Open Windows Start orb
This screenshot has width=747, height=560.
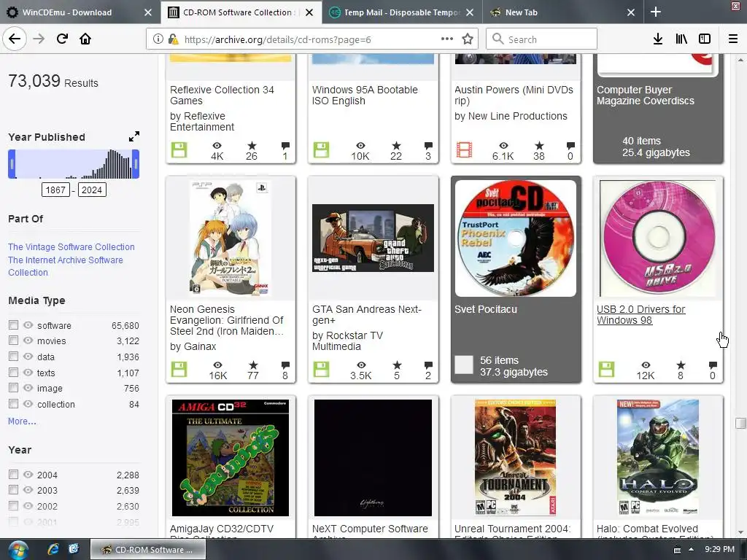tap(18, 550)
